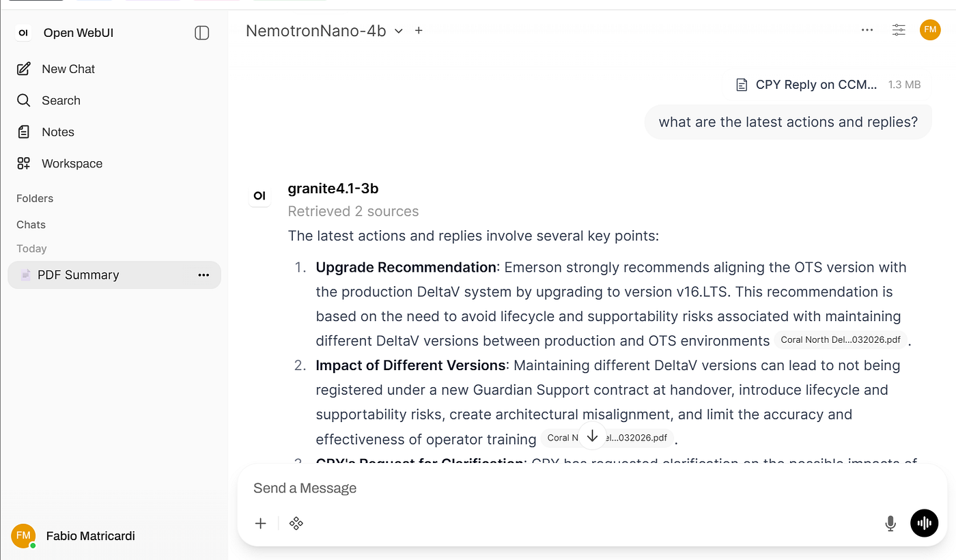The width and height of the screenshot is (956, 560).
Task: Open the chat controls sliders icon
Action: tap(899, 30)
